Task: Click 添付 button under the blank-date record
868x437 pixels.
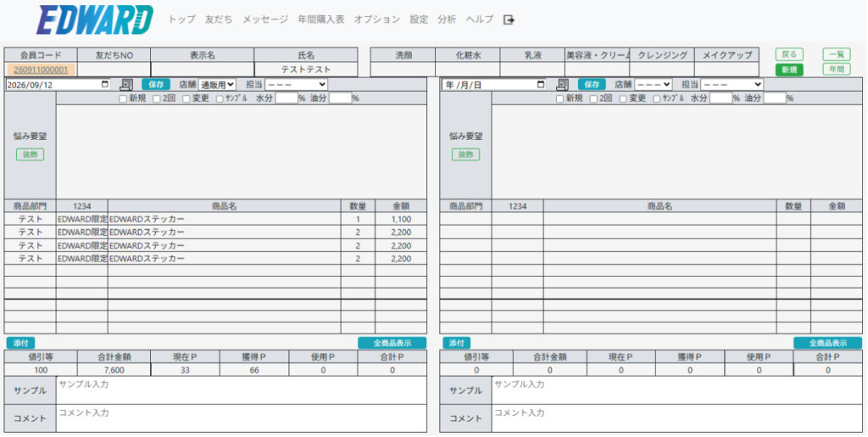Action: 457,344
